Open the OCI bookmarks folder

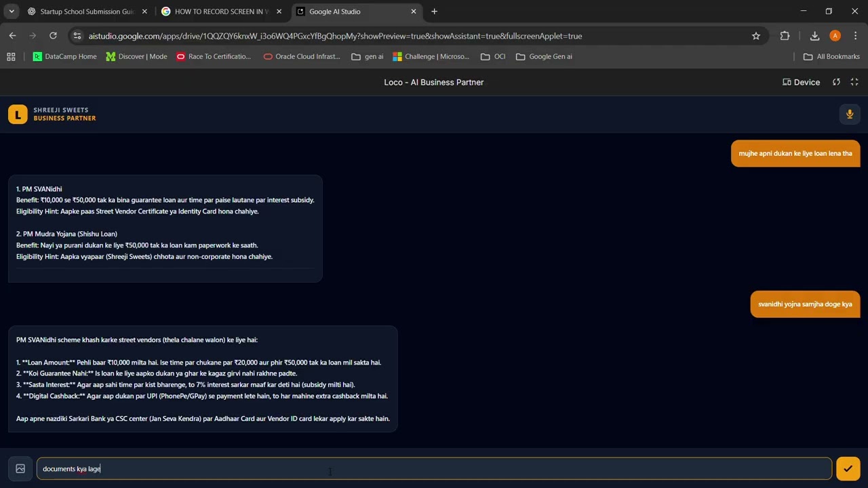(493, 56)
